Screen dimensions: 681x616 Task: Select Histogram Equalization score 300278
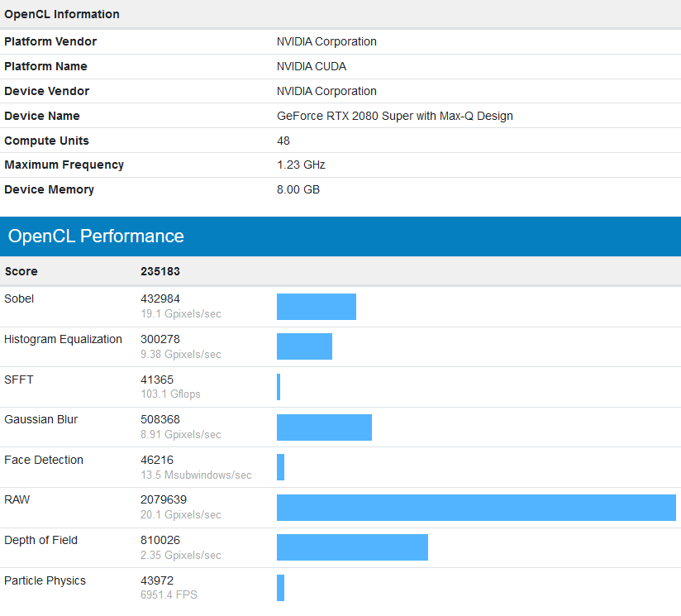tap(160, 339)
